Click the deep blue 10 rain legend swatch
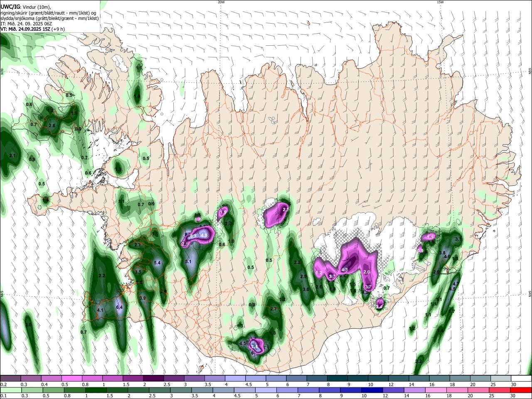Image resolution: width=532 pixels, height=399 pixels. (372, 390)
